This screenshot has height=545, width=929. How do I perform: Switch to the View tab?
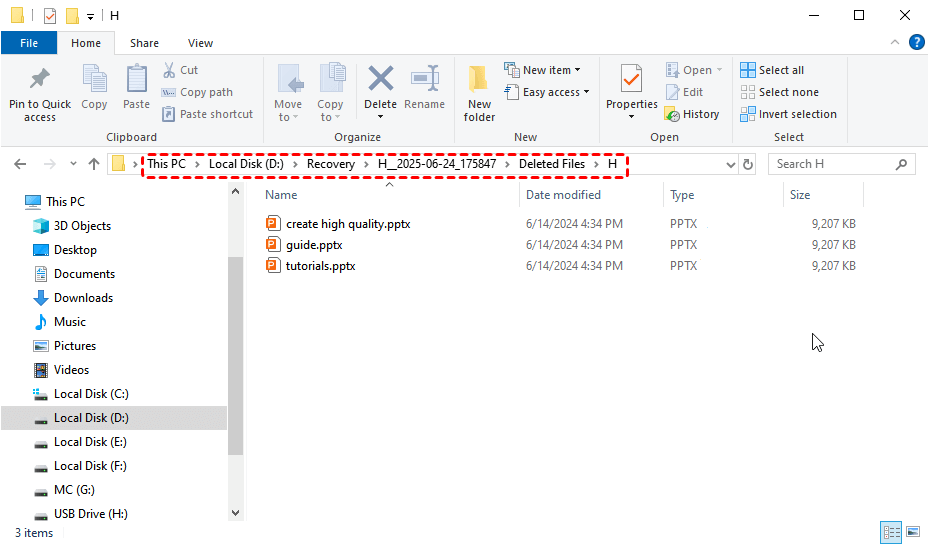pyautogui.click(x=200, y=43)
